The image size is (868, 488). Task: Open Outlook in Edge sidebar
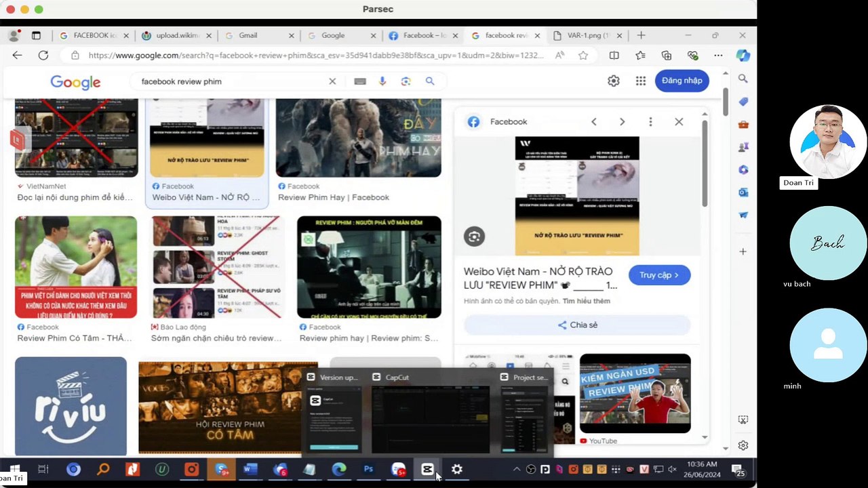click(743, 192)
